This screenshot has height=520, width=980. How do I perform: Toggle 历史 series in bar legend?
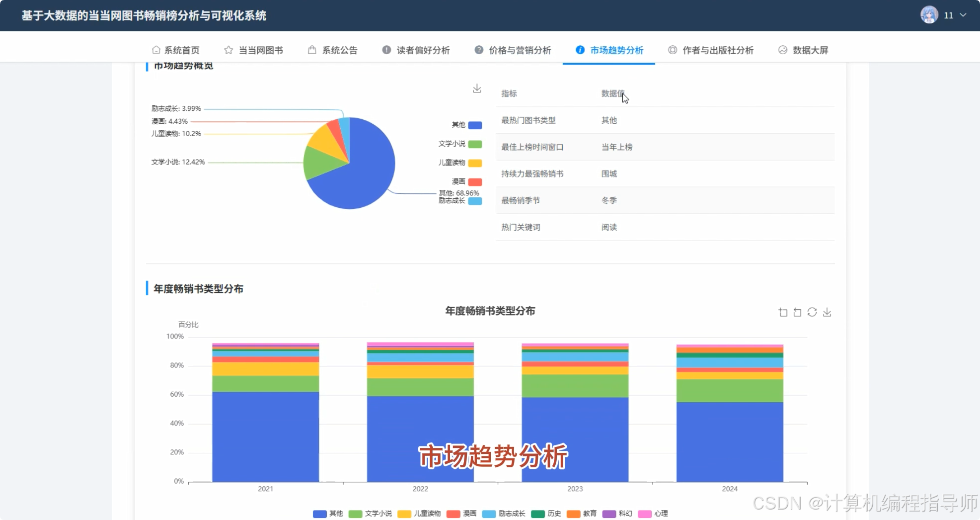[546, 514]
